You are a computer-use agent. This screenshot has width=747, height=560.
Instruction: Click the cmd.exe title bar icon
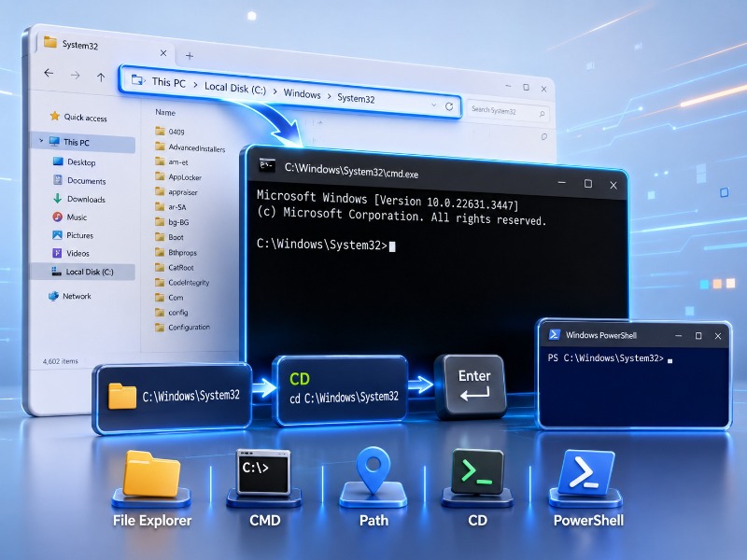pyautogui.click(x=267, y=165)
